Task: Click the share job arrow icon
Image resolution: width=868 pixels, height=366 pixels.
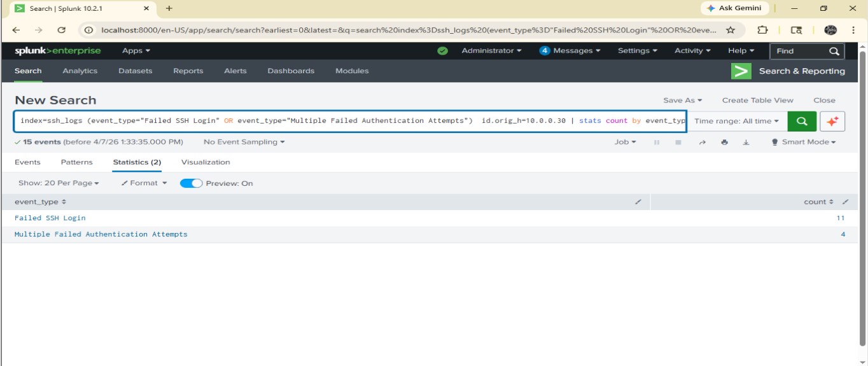Action: pyautogui.click(x=702, y=143)
